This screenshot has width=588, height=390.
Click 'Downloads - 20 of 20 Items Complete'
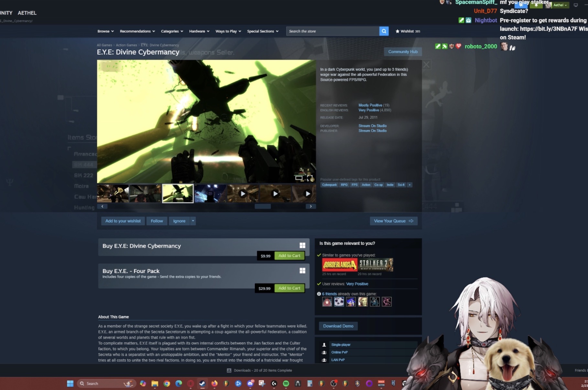click(x=263, y=370)
